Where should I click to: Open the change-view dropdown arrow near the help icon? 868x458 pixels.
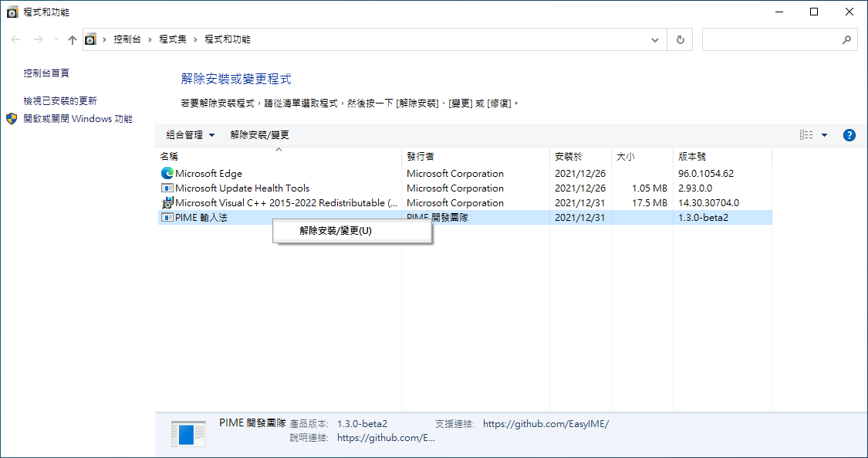823,134
